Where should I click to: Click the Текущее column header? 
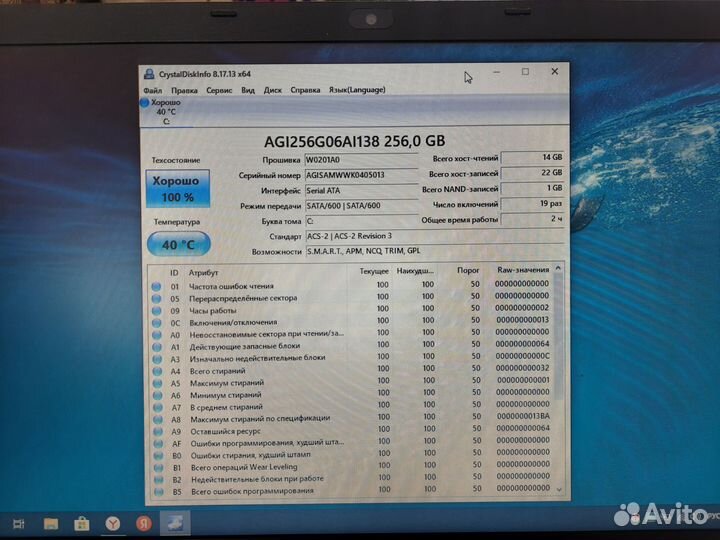[x=374, y=271]
